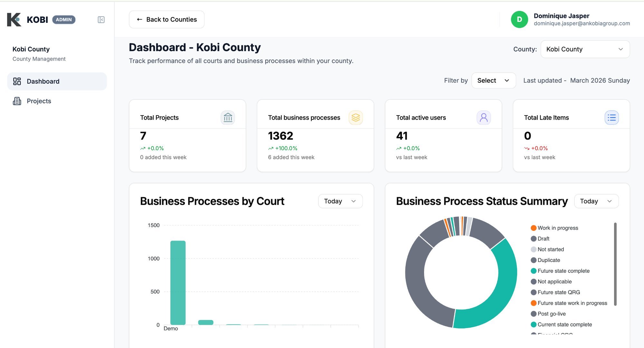The width and height of the screenshot is (644, 348).
Task: Click the Back to Counties button
Action: coord(166,19)
